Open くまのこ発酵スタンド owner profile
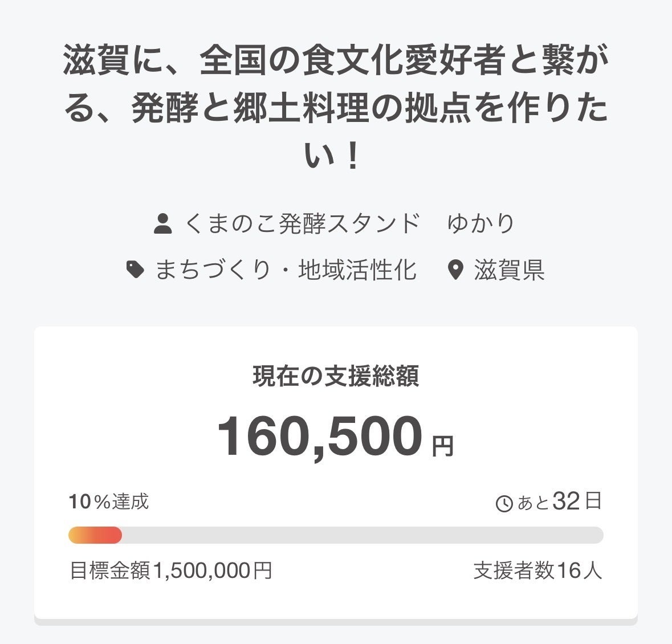The image size is (672, 644). pyautogui.click(x=302, y=223)
